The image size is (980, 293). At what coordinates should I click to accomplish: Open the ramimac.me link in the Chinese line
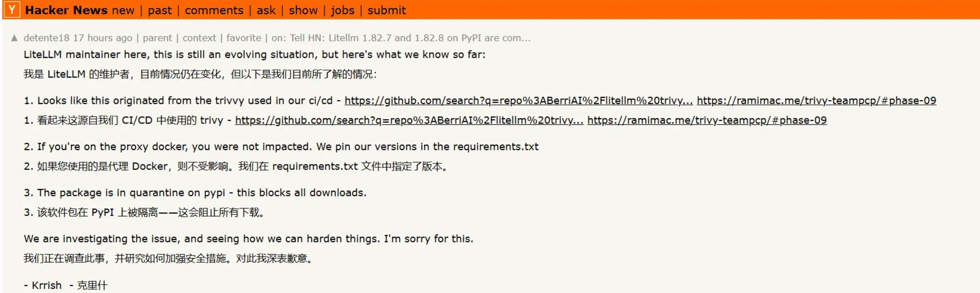pos(706,120)
